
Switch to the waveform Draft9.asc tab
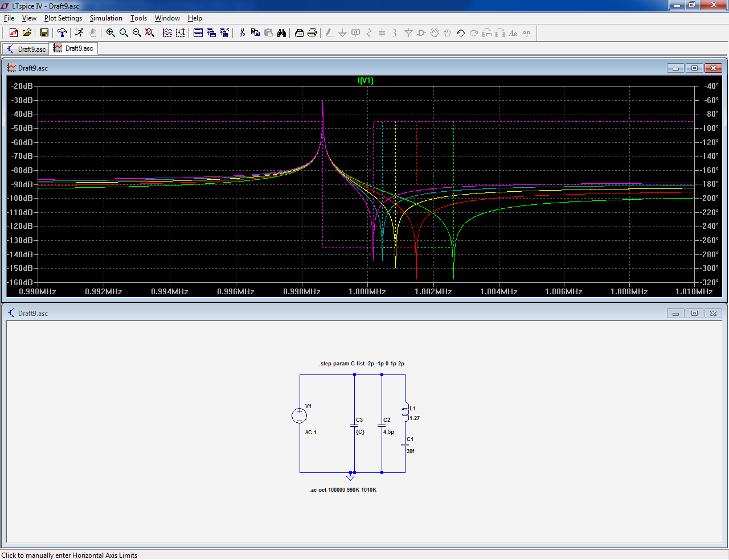(x=73, y=48)
